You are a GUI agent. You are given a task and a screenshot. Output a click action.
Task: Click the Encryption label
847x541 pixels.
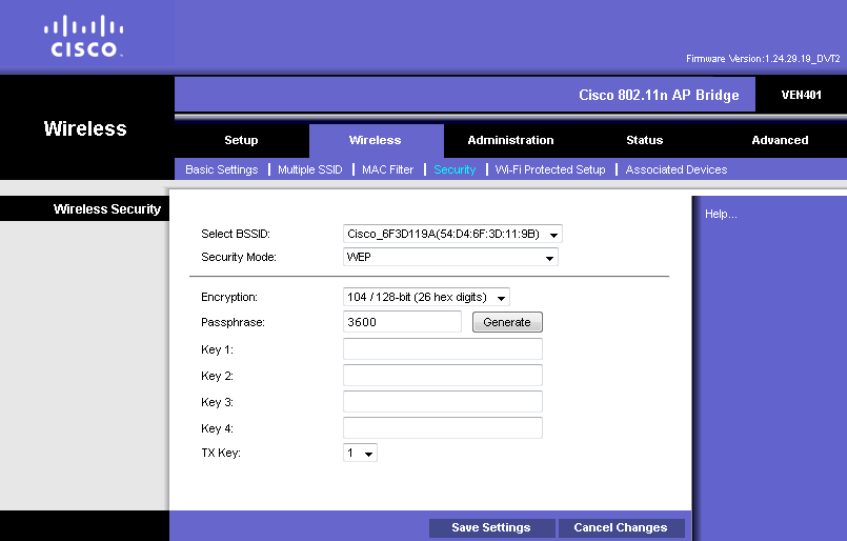pyautogui.click(x=229, y=297)
